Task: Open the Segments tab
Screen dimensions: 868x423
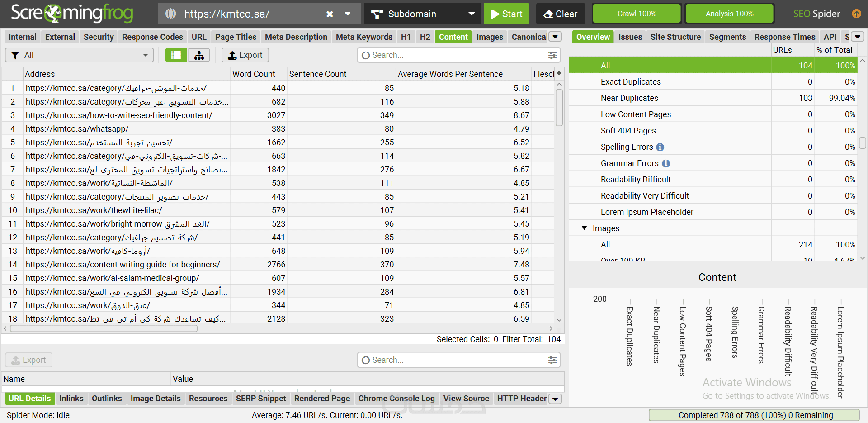Action: [x=727, y=37]
